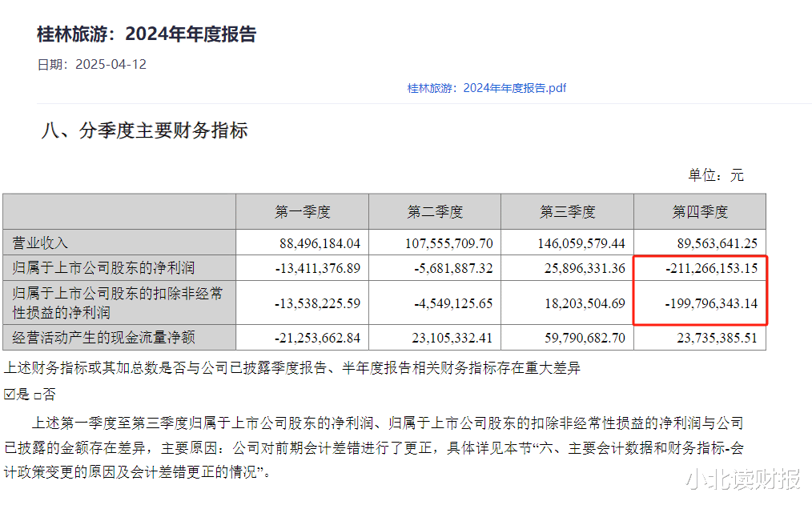Select cell value -13,411,376.89
Screen dimensions: 812x505
coord(318,268)
